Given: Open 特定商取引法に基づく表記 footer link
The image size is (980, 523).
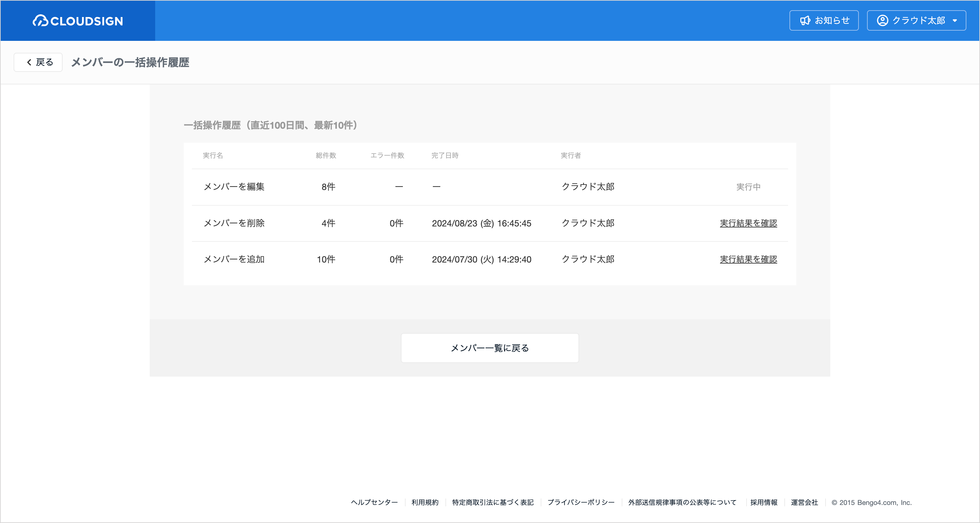Looking at the screenshot, I should tap(493, 503).
